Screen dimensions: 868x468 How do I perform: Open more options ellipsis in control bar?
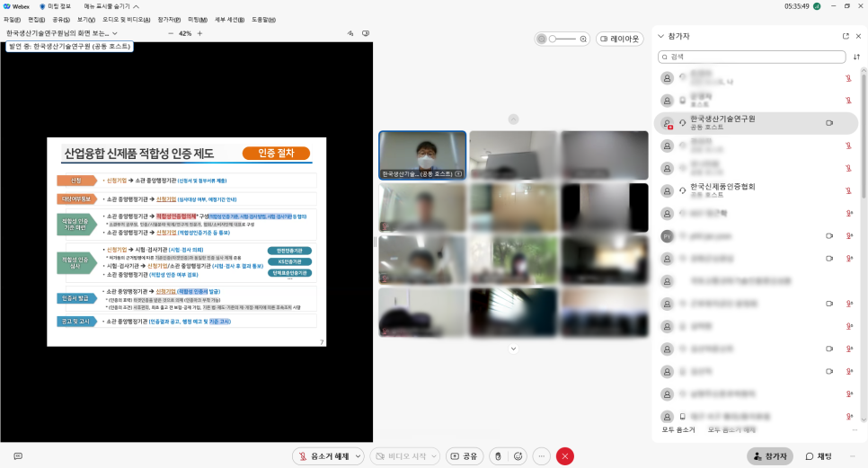click(542, 455)
